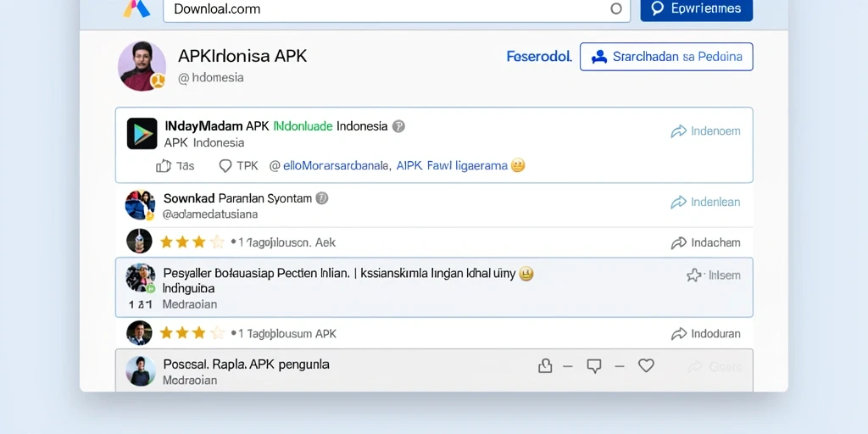Click the circular search icon in address bar
The width and height of the screenshot is (868, 434).
pyautogui.click(x=616, y=8)
